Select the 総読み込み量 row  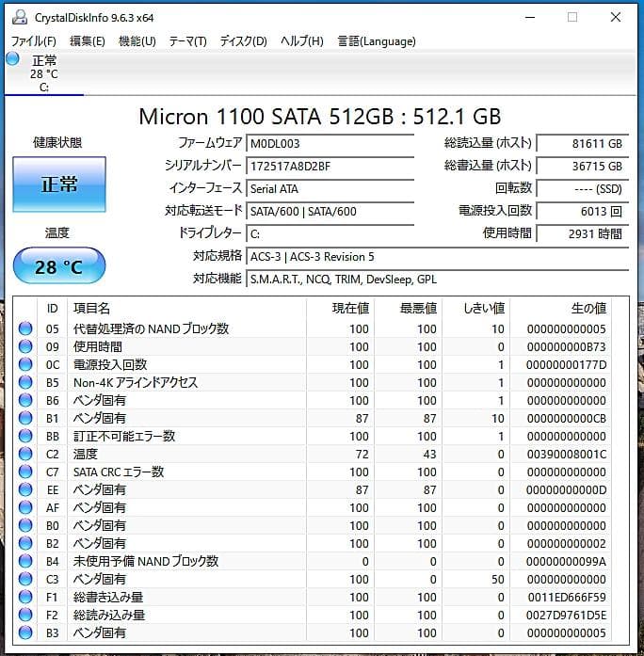tap(313, 615)
